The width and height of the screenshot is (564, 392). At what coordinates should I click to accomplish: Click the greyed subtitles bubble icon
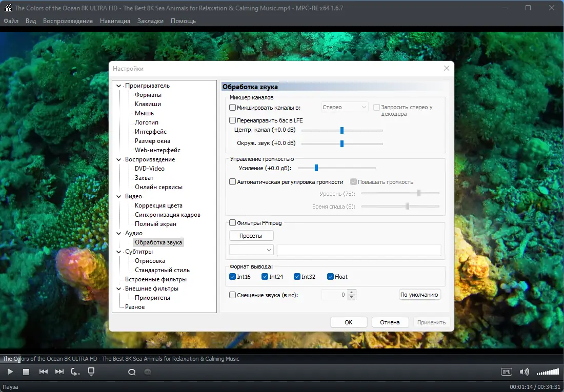pos(148,372)
